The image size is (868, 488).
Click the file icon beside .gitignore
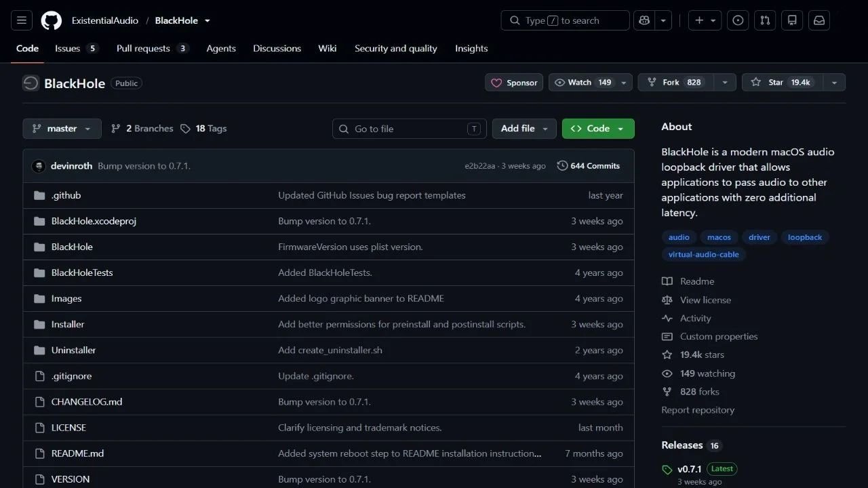[x=39, y=376]
